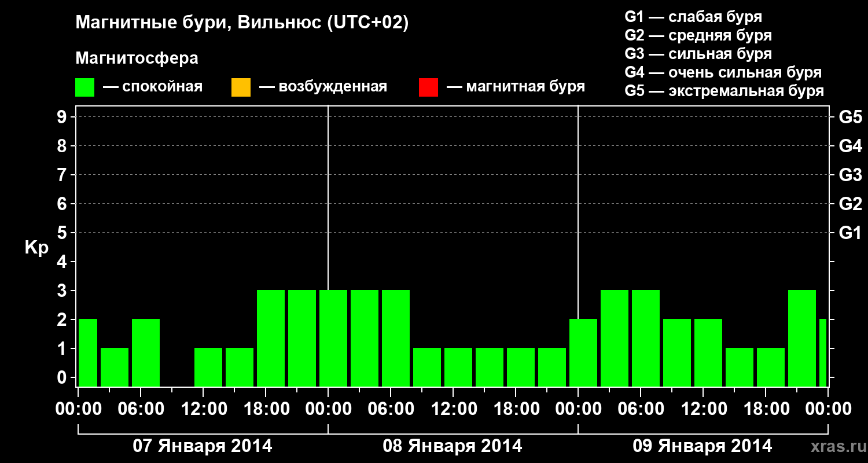Click the Kp 2 bar over 12:00 on 09 Января
Image resolution: width=868 pixels, height=463 pixels.
[708, 352]
